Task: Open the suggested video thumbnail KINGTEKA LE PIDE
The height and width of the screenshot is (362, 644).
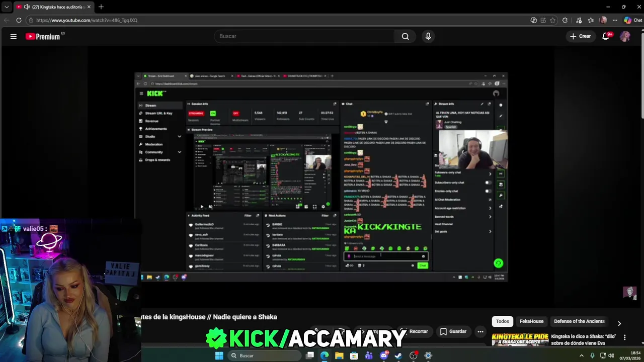Action: tap(520, 340)
